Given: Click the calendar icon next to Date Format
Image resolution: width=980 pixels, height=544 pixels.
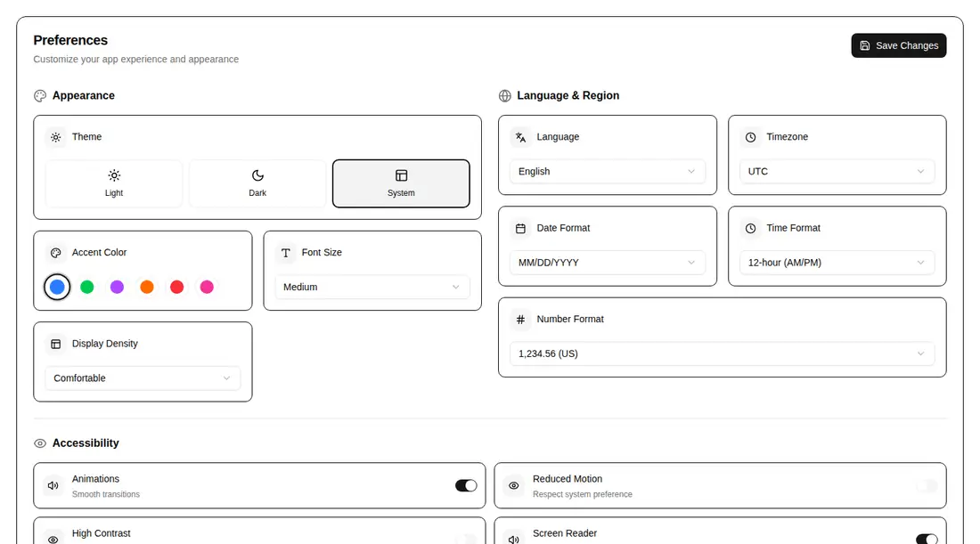Looking at the screenshot, I should [520, 229].
